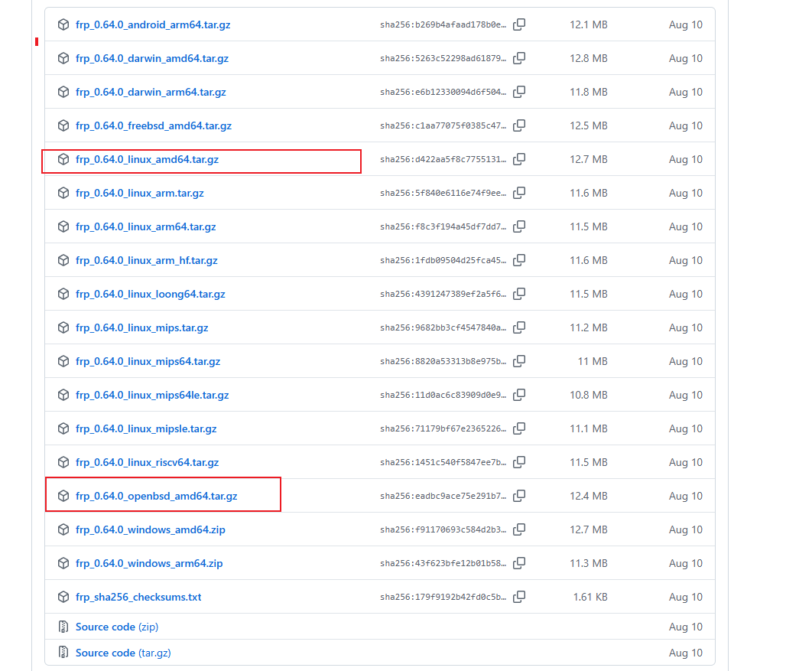Image resolution: width=812 pixels, height=671 pixels.
Task: Select hash text sha256:d422aa5f8c7755131…
Action: pyautogui.click(x=443, y=159)
